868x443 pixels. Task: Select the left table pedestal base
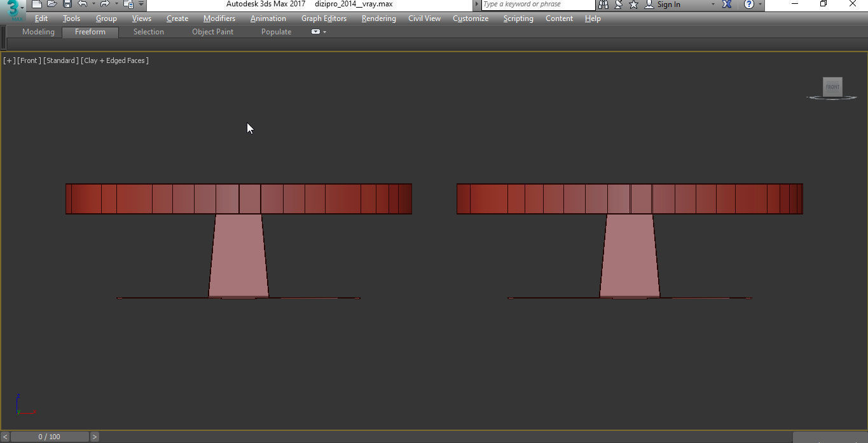(x=238, y=256)
